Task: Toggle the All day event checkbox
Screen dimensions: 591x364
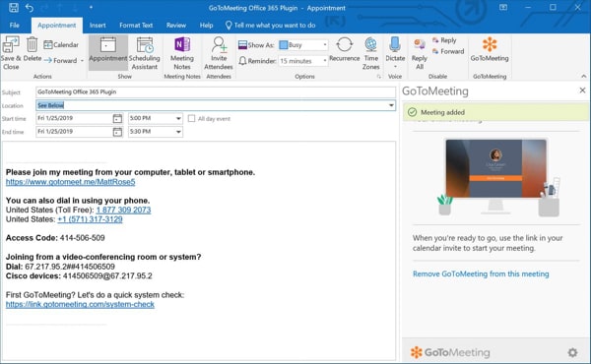Action: click(x=191, y=119)
